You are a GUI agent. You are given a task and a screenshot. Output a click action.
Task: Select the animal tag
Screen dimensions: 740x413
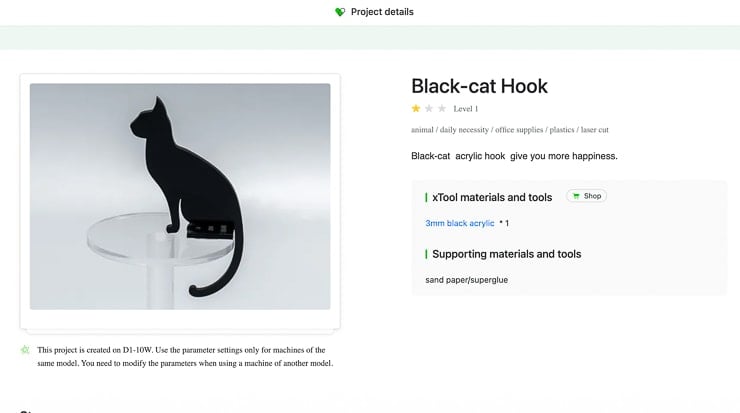tap(422, 130)
